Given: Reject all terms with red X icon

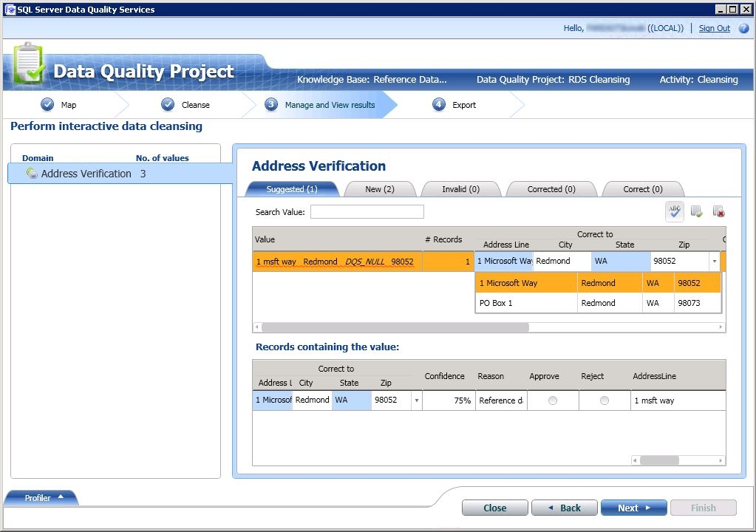Looking at the screenshot, I should [x=718, y=211].
